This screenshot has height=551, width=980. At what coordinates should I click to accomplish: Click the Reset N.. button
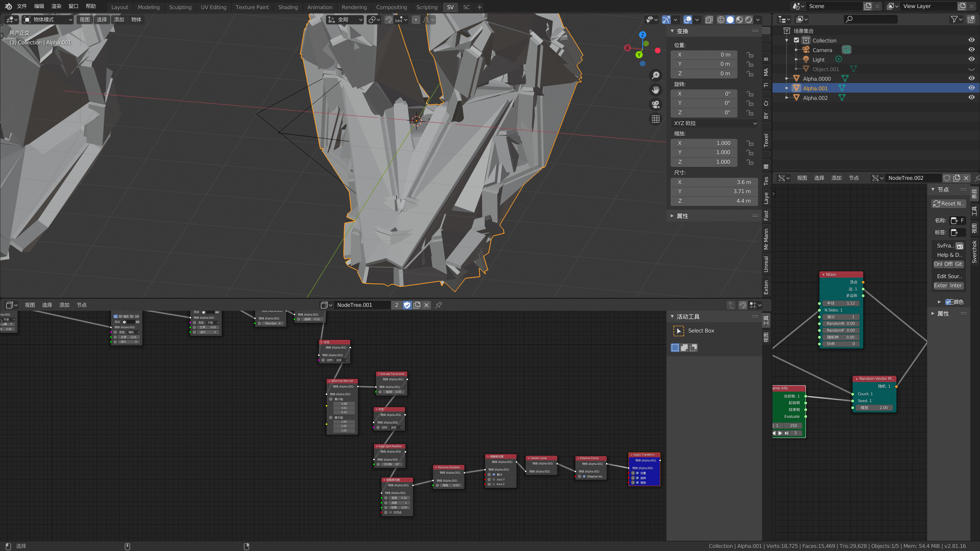949,204
